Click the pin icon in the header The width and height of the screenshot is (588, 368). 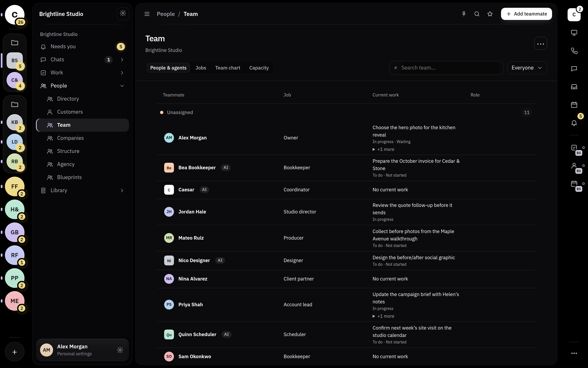point(464,14)
